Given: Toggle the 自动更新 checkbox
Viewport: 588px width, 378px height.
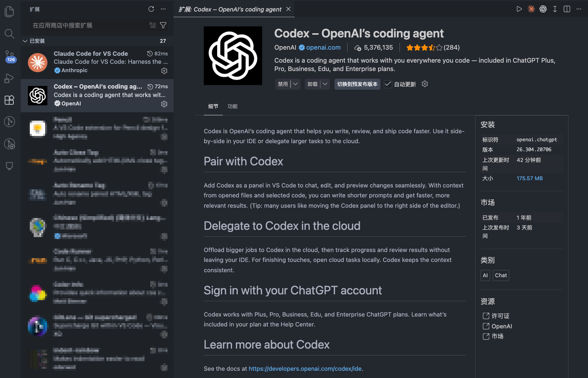Looking at the screenshot, I should 388,84.
